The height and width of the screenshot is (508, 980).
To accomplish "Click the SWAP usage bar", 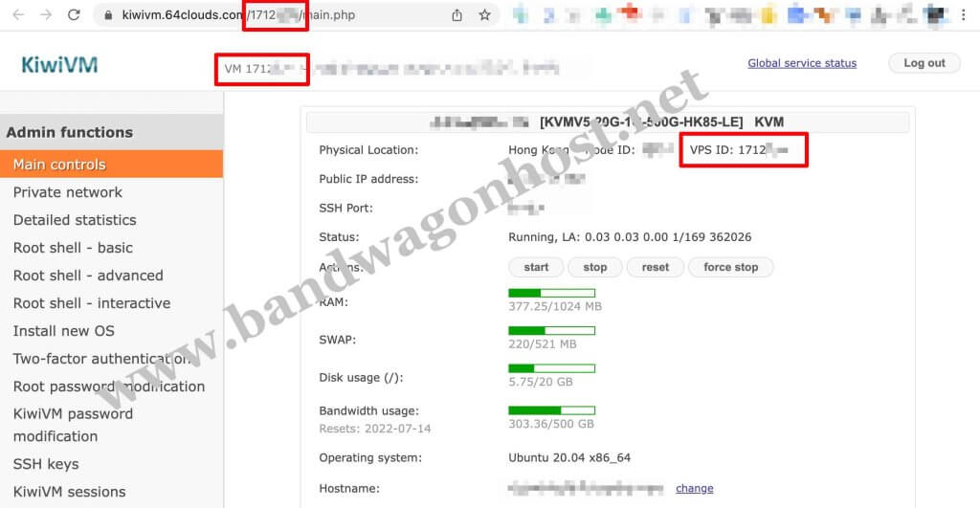I will [552, 331].
